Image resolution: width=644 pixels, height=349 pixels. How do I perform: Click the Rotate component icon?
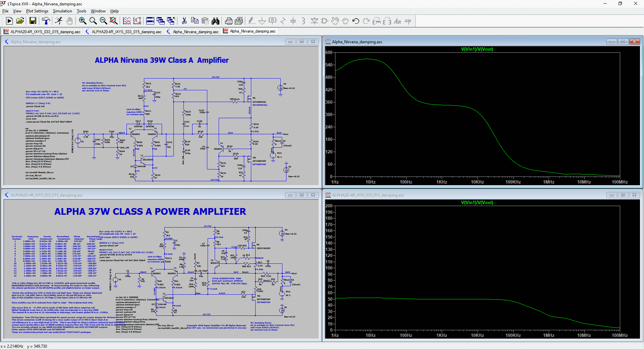(376, 21)
